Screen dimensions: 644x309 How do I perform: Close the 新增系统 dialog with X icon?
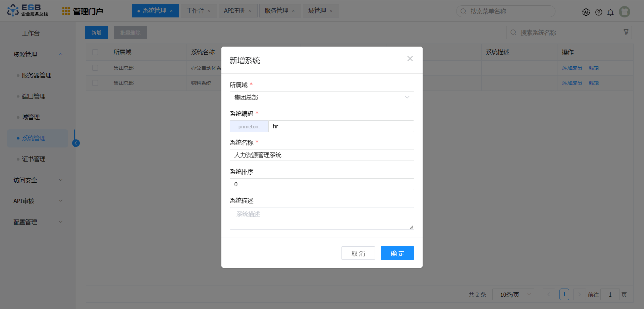[x=410, y=59]
